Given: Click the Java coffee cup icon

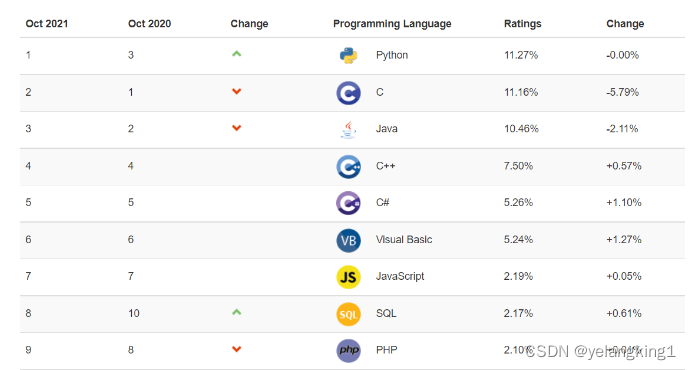Looking at the screenshot, I should [348, 130].
